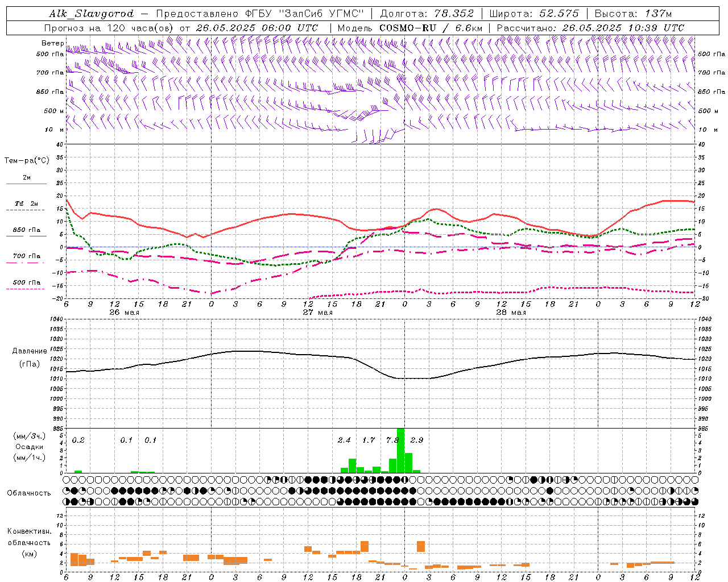
Task: Click the '(гПа)' pressure unit label
Action: pos(30,364)
